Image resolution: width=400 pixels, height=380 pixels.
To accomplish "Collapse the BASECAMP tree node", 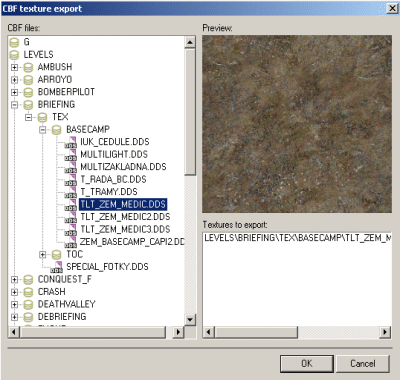I will tap(42, 130).
